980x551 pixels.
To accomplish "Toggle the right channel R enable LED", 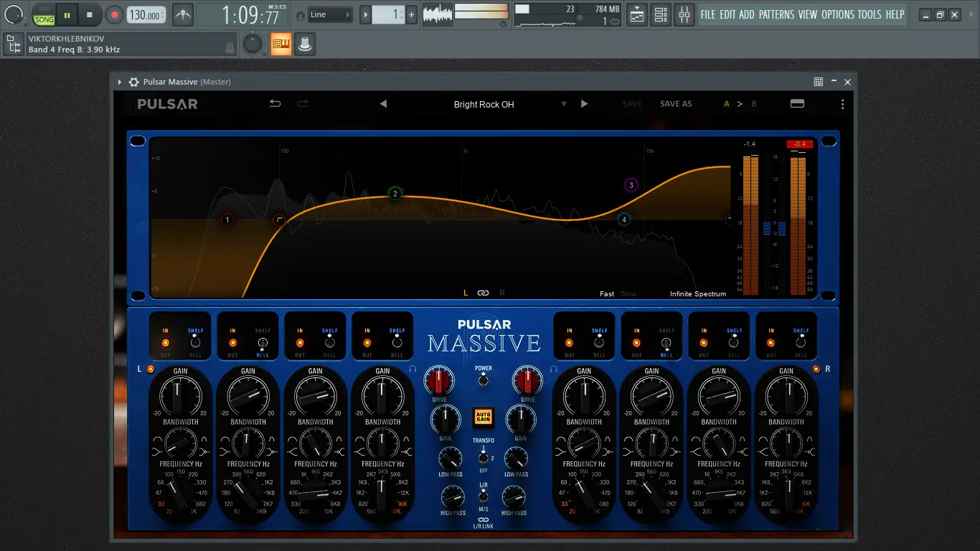I will [x=816, y=369].
